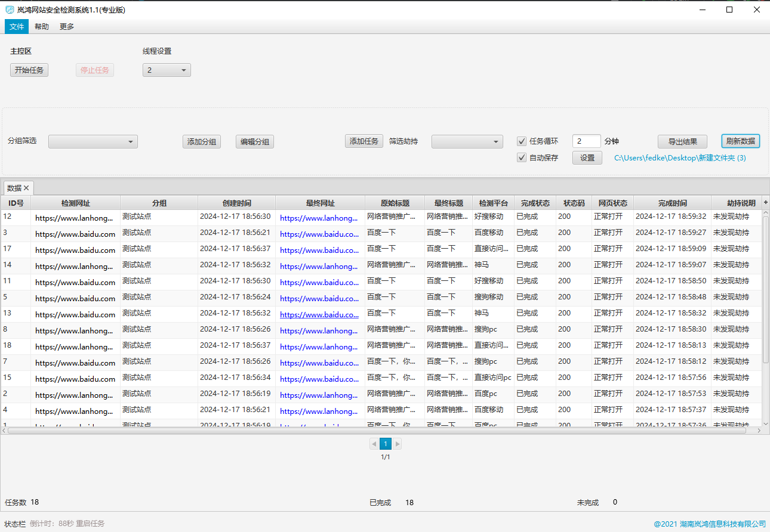
Task: Open the 文件 menu
Action: (x=17, y=27)
